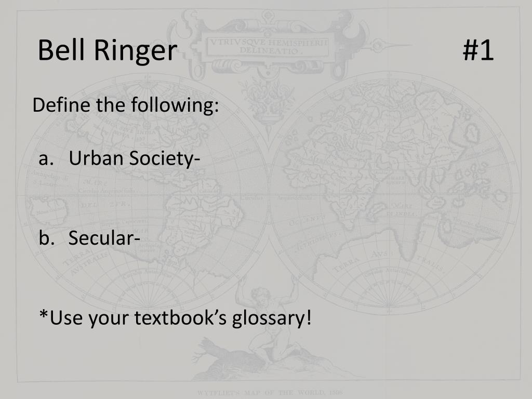Click the '#1' slide number text
The height and width of the screenshot is (399, 532).
click(x=478, y=50)
